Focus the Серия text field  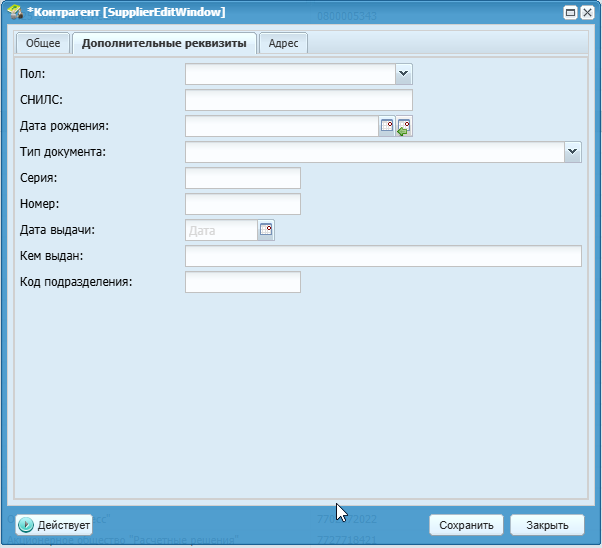(x=243, y=178)
